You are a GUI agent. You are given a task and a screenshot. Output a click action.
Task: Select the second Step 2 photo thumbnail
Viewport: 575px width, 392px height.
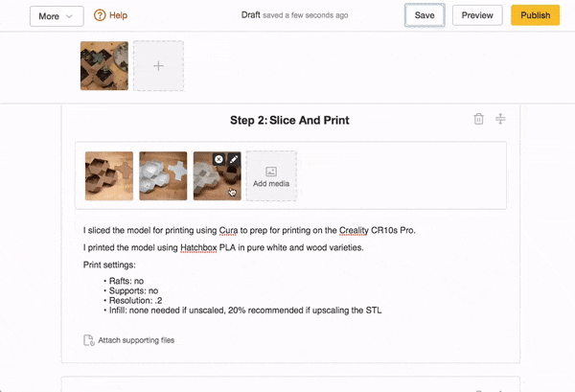[x=163, y=176]
